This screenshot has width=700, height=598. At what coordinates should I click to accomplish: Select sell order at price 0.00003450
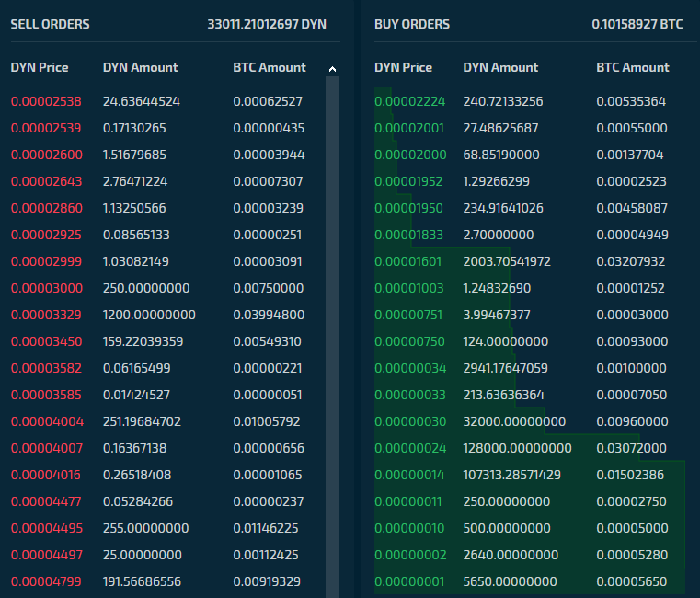pyautogui.click(x=167, y=341)
